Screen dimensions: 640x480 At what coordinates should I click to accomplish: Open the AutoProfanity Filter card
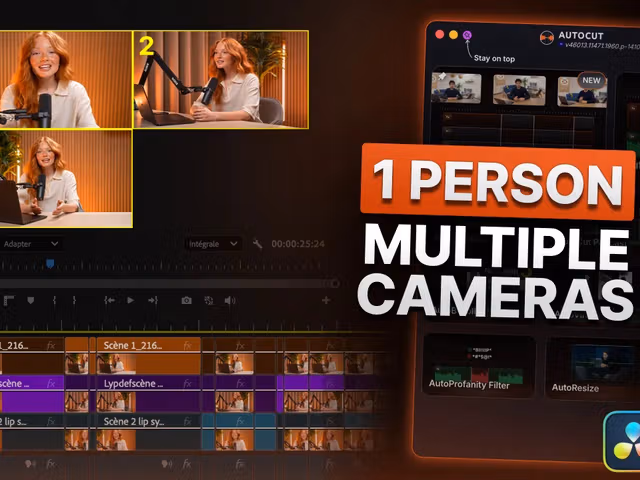(479, 366)
